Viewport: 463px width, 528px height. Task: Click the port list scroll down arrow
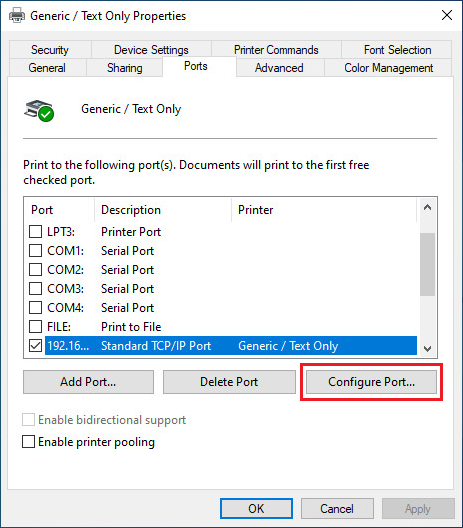pos(427,349)
